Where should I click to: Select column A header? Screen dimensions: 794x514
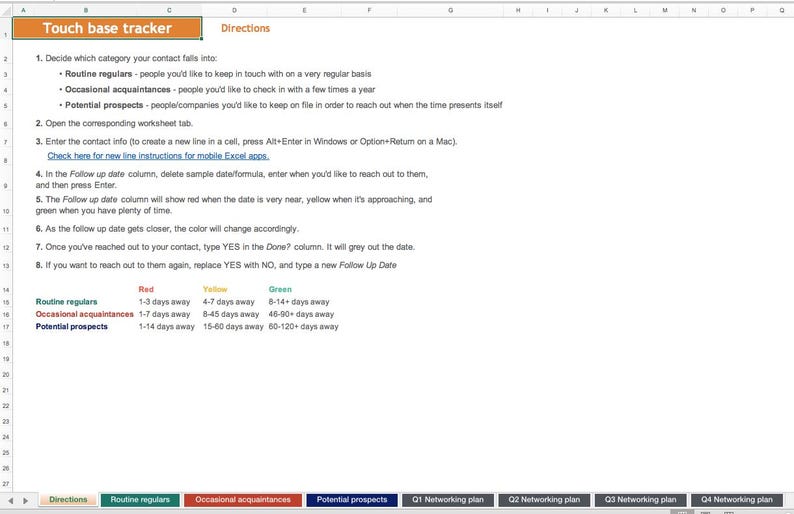point(23,10)
